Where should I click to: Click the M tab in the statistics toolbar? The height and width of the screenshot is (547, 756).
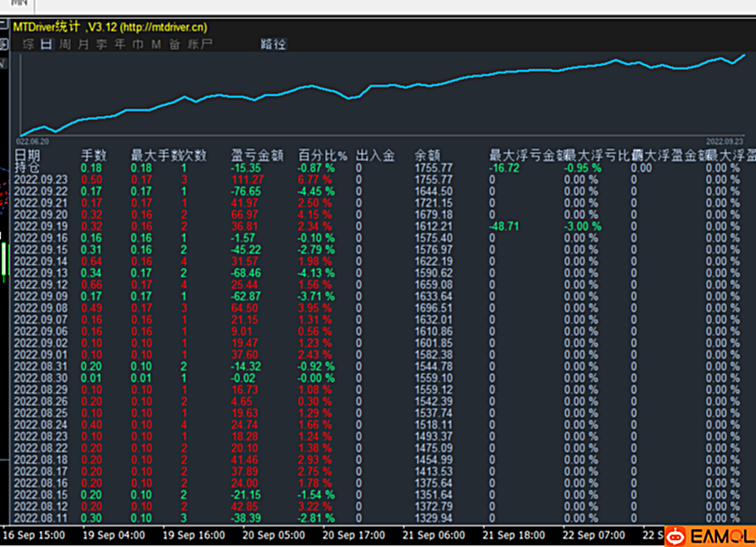(x=156, y=44)
